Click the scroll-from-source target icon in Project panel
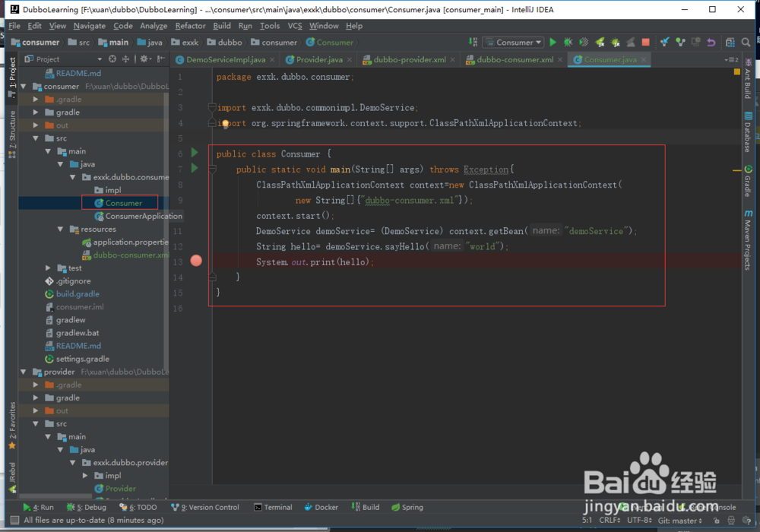Viewport: 760px width, 532px height. [x=112, y=59]
